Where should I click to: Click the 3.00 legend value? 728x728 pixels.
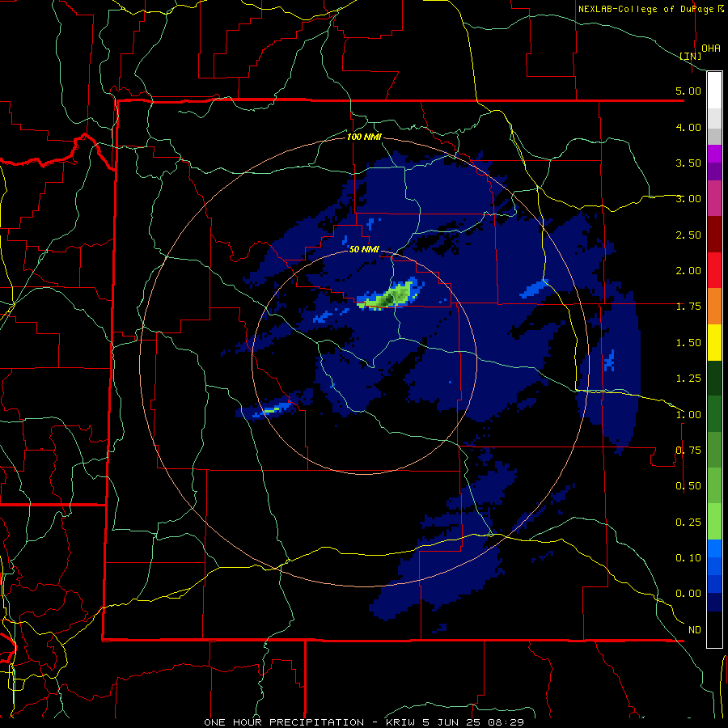point(688,199)
